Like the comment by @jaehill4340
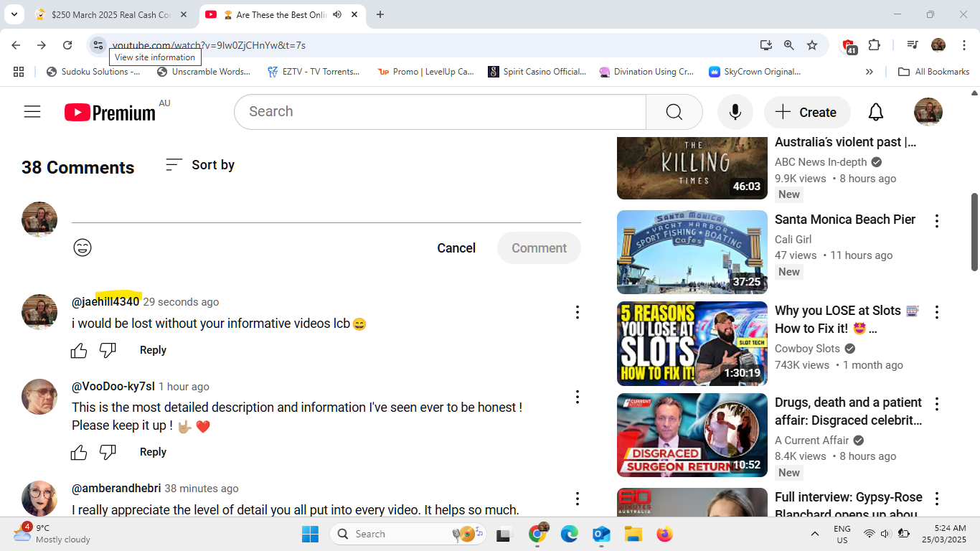Image resolution: width=980 pixels, height=551 pixels. pyautogui.click(x=79, y=350)
